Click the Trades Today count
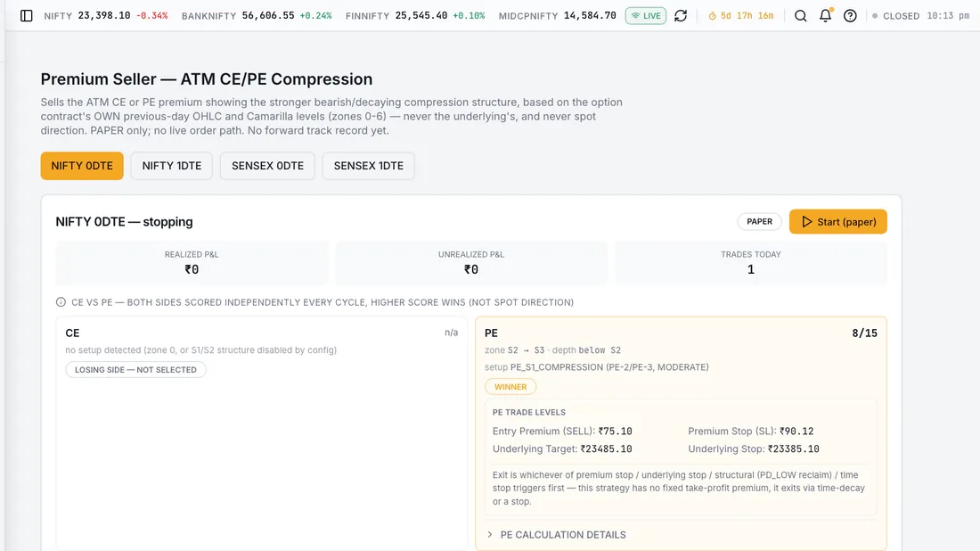The width and height of the screenshot is (980, 551). coord(751,269)
